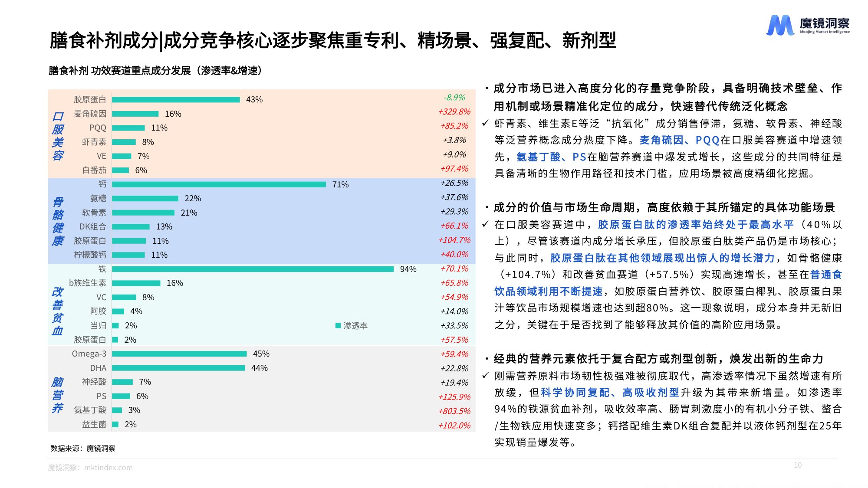Image resolution: width=868 pixels, height=488 pixels.
Task: Click the 22% value next to 氨糖
Action: point(193,198)
